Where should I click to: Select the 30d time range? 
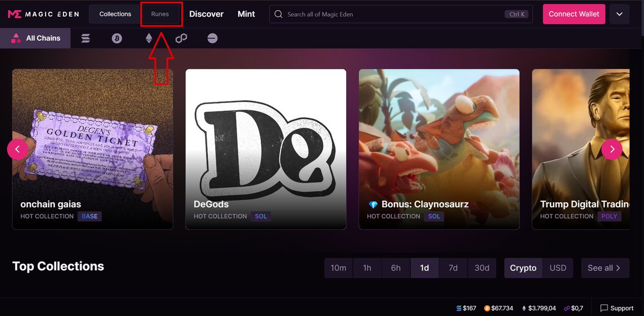coord(482,268)
